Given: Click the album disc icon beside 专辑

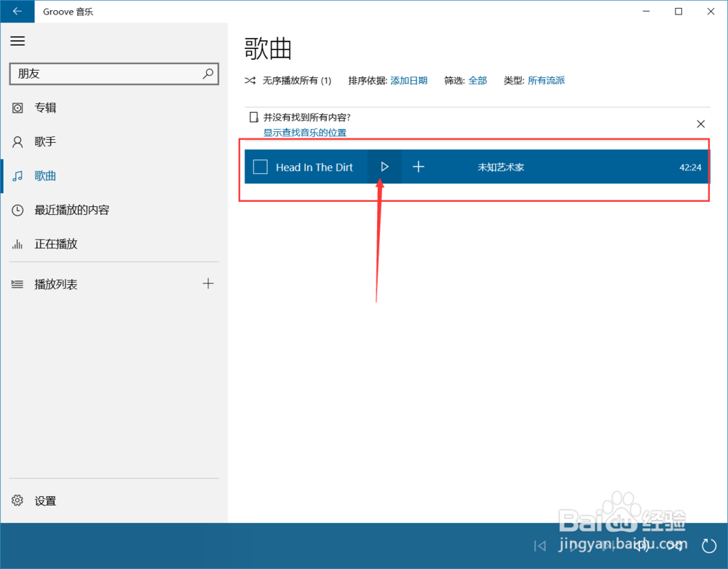Looking at the screenshot, I should [x=17, y=108].
